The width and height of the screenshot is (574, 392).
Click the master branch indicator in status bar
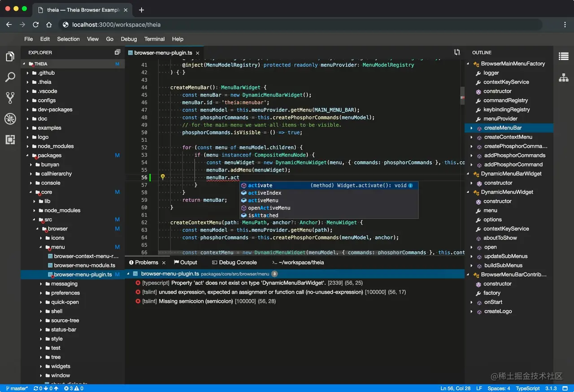coord(17,388)
